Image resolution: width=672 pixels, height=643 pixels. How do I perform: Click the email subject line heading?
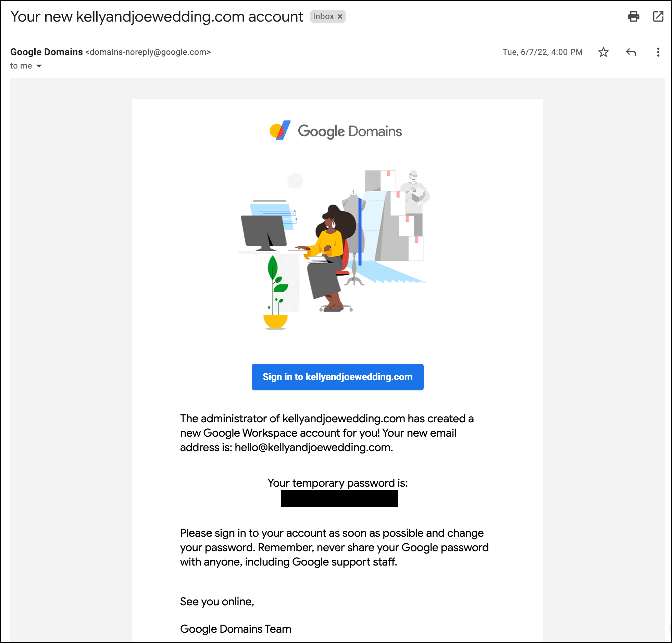[x=157, y=16]
